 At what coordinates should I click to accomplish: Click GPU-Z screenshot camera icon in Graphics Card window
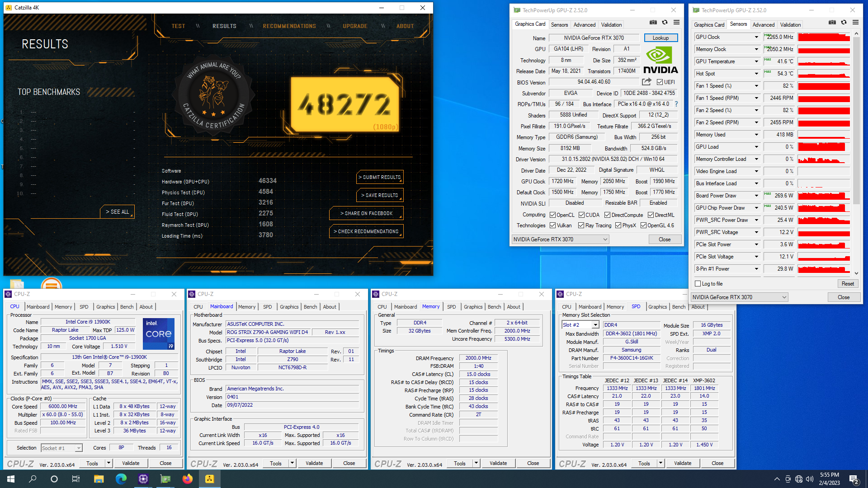[653, 22]
